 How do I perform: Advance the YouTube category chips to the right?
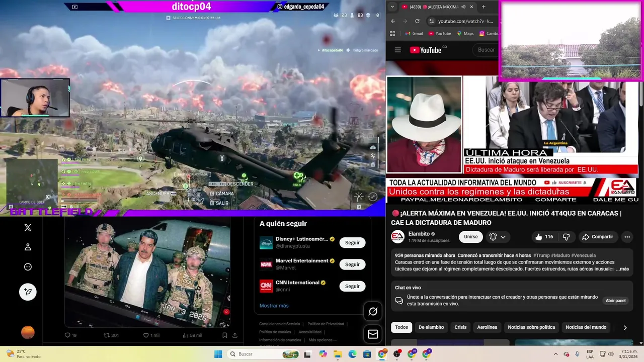click(625, 327)
